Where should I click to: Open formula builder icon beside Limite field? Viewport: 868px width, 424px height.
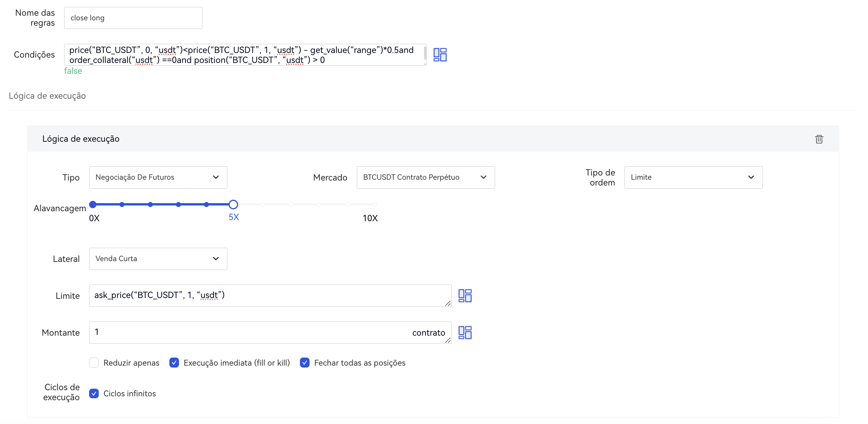[x=465, y=296]
